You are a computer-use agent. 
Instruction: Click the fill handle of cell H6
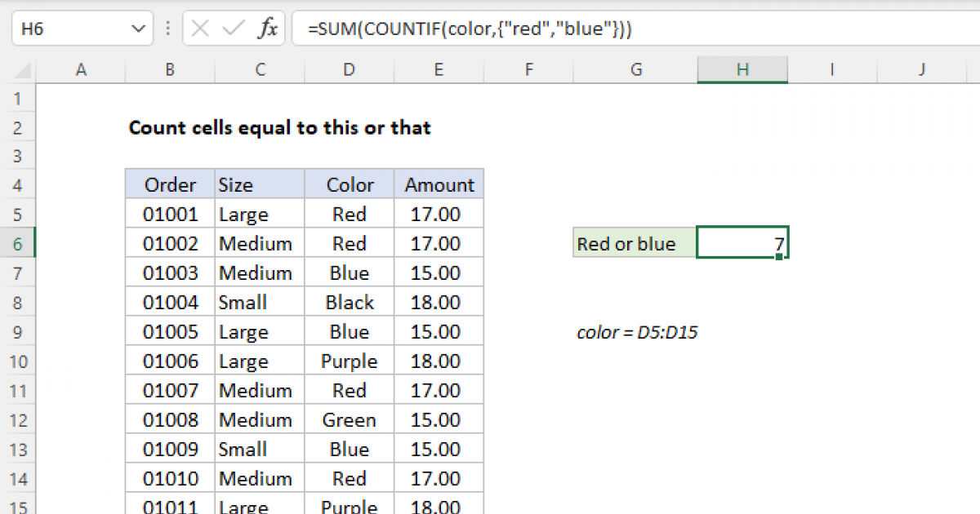pos(780,257)
